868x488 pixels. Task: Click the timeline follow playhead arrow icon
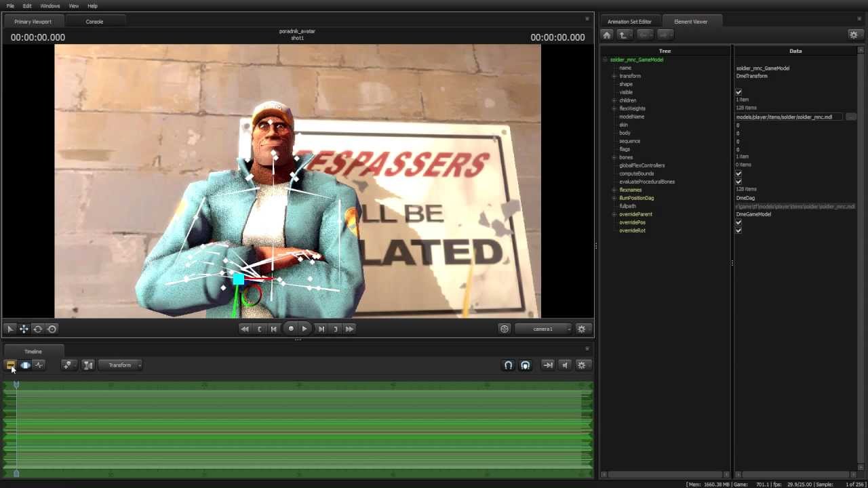click(x=548, y=365)
